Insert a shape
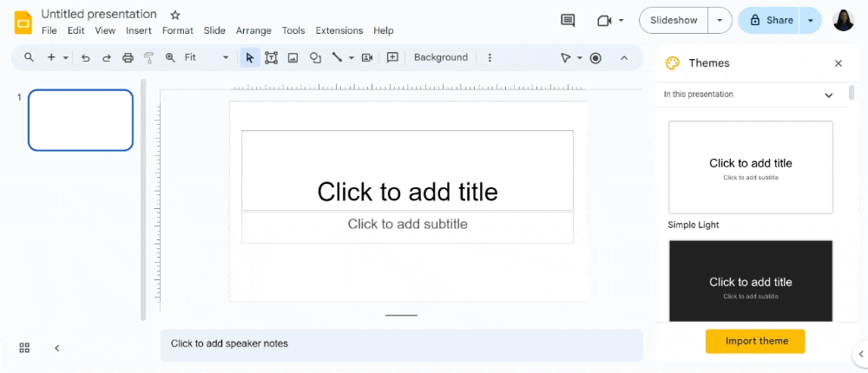This screenshot has width=868, height=373. point(315,57)
